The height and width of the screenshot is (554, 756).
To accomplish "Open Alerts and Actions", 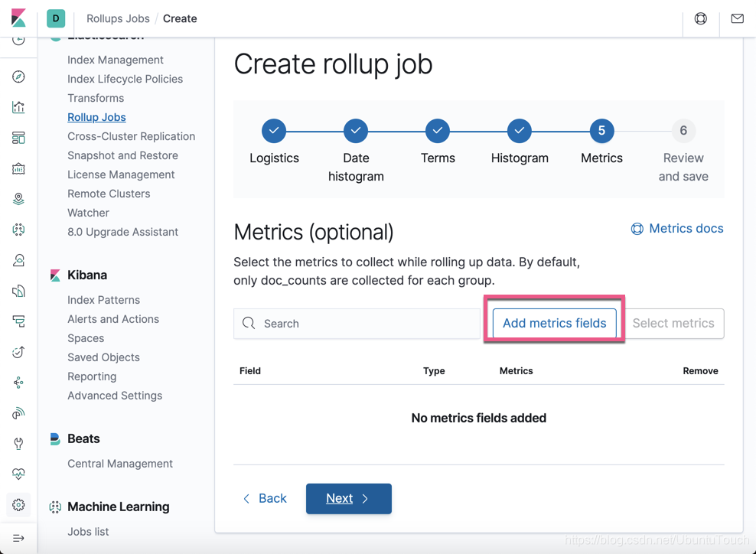I will tap(113, 319).
